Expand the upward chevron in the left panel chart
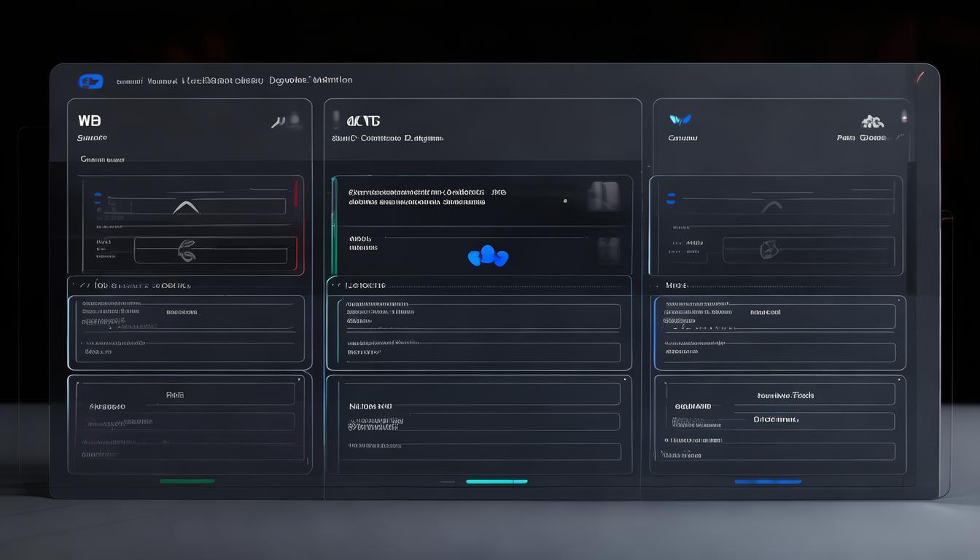 pos(186,207)
